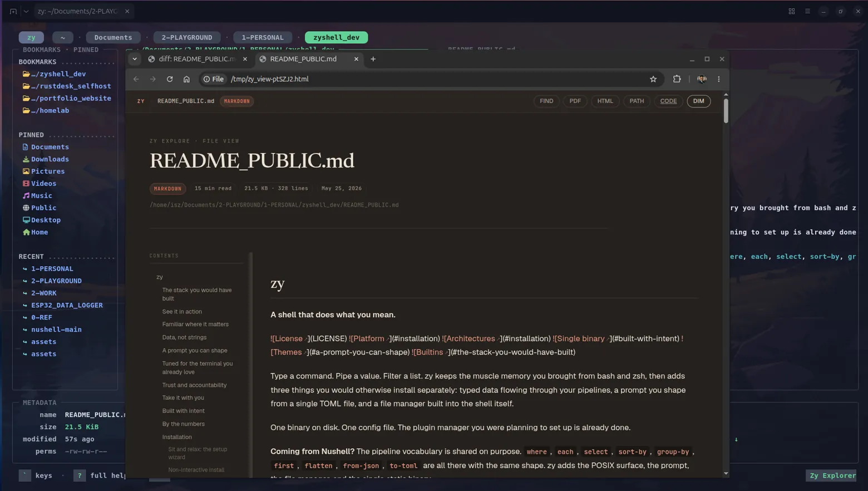Open a new browser tab with plus

tap(373, 59)
